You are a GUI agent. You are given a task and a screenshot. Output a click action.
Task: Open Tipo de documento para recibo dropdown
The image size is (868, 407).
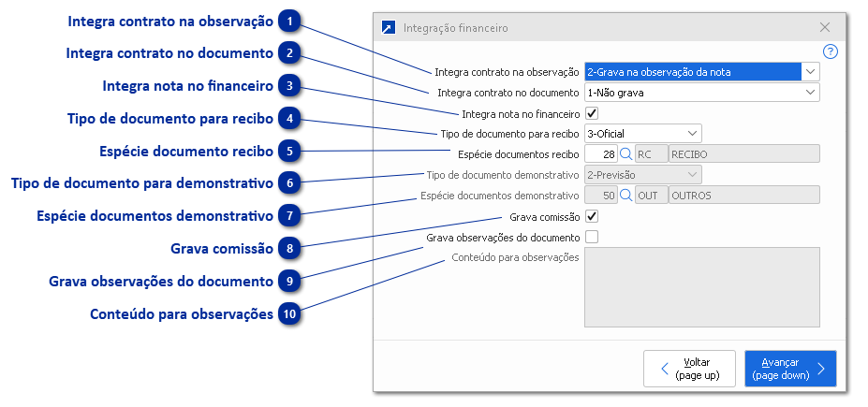(692, 133)
